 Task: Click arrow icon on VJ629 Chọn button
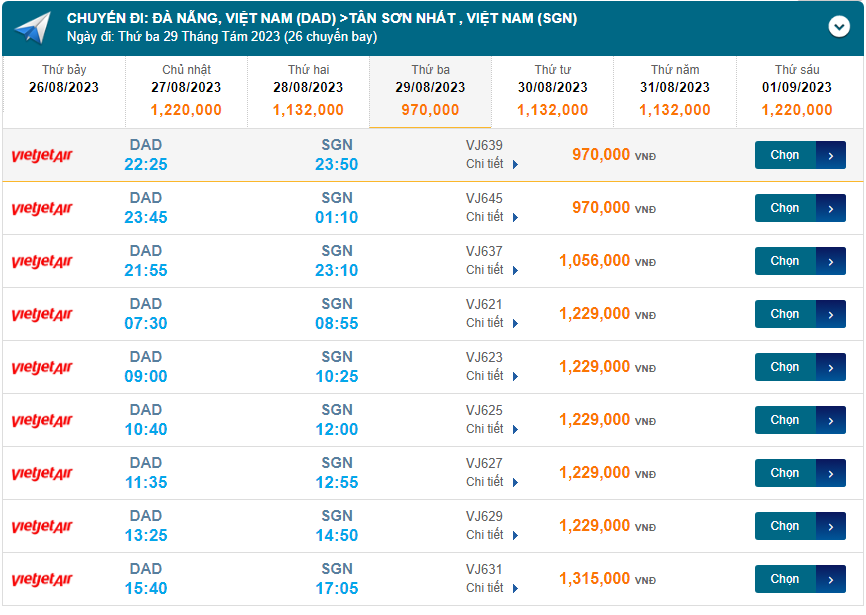coord(831,526)
